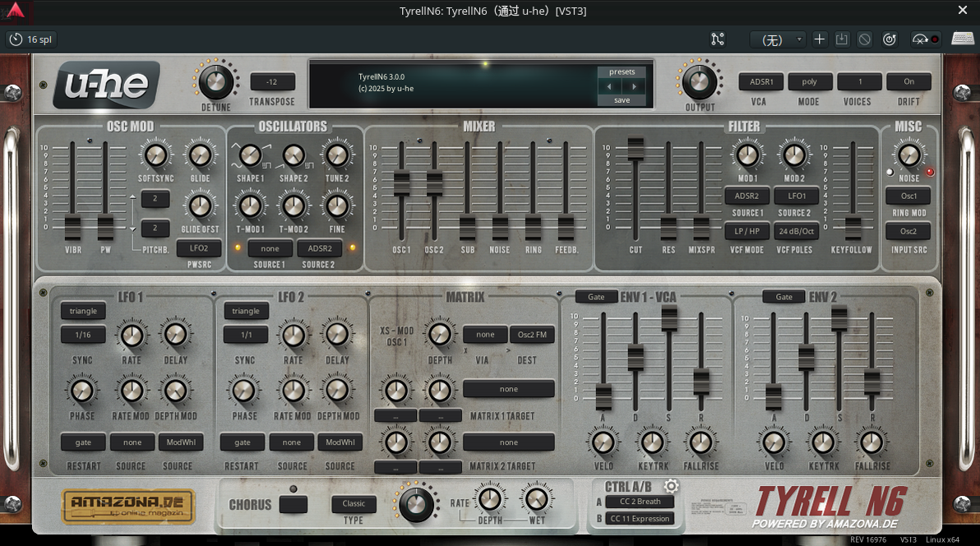Open LFO 1 triangle waveform selector
This screenshot has height=546, width=980.
tap(83, 311)
